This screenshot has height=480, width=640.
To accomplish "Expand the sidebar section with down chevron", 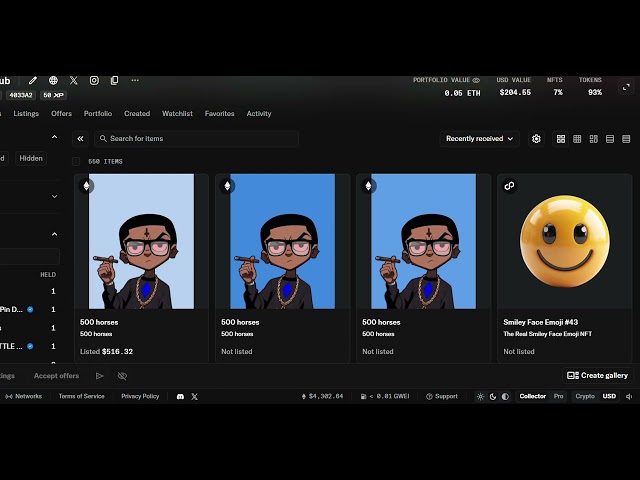I will click(x=54, y=197).
